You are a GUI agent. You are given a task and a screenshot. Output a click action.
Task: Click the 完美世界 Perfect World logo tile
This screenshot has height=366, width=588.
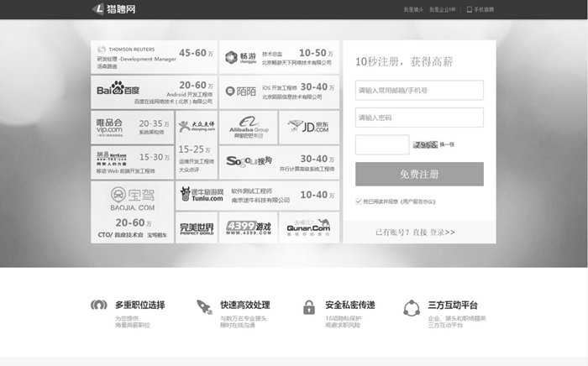click(197, 227)
